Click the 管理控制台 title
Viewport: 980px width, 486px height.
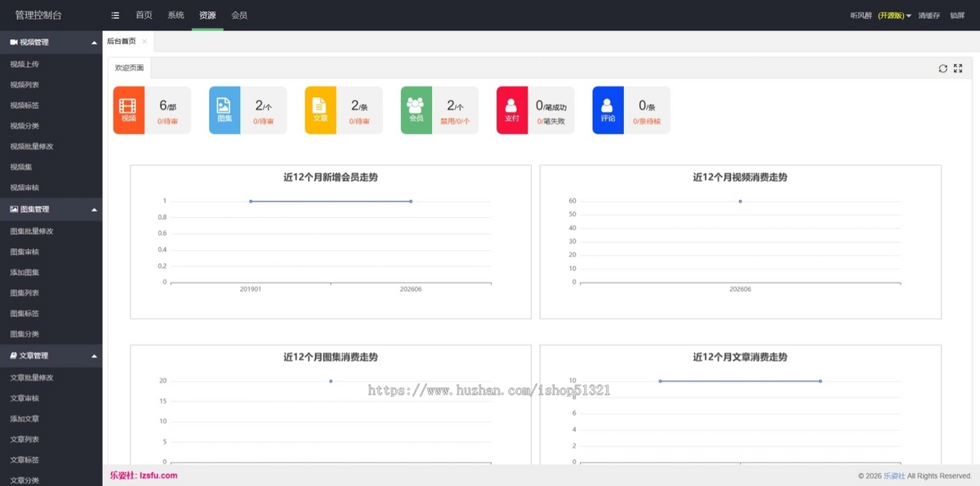click(x=38, y=16)
